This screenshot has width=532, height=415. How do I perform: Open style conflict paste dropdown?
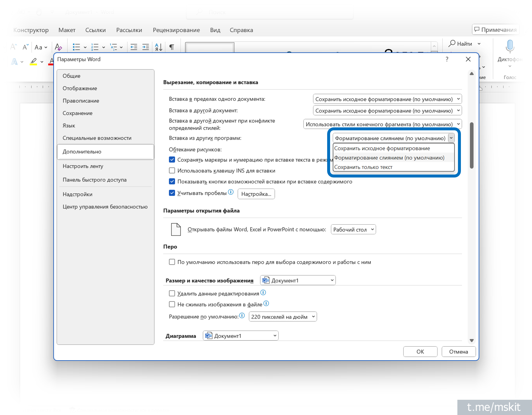point(382,124)
